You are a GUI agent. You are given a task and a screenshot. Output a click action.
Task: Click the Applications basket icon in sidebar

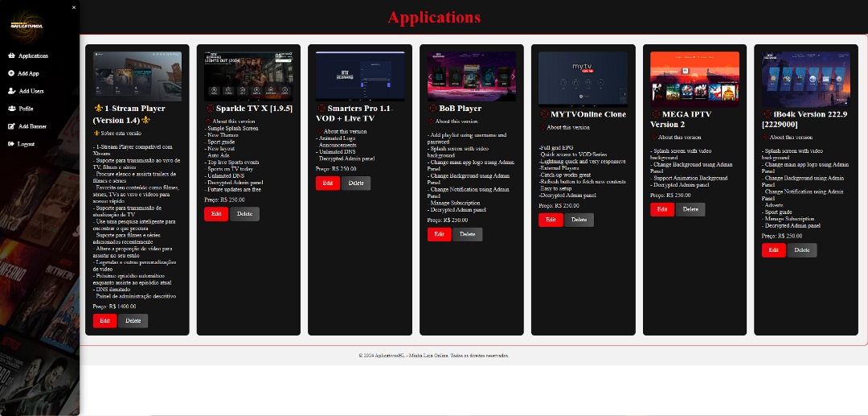tap(11, 56)
